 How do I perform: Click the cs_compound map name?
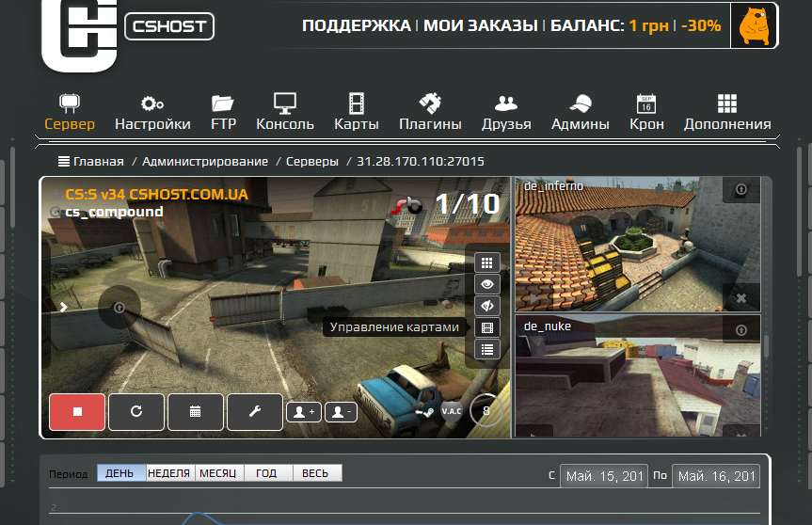point(114,212)
